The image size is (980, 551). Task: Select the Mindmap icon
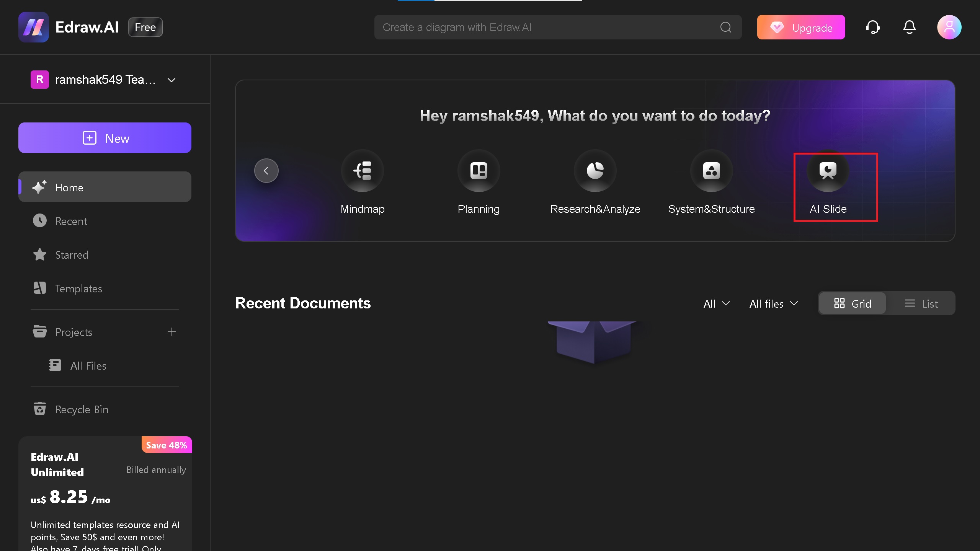point(363,171)
